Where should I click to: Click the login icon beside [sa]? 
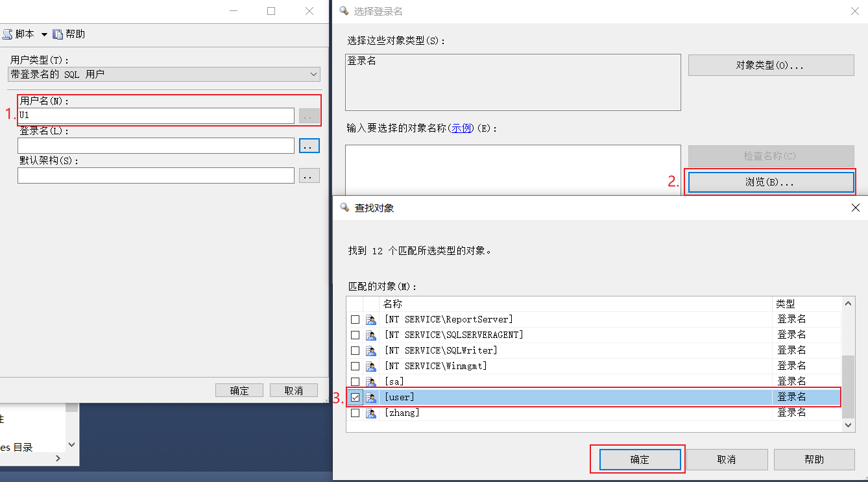pyautogui.click(x=370, y=382)
